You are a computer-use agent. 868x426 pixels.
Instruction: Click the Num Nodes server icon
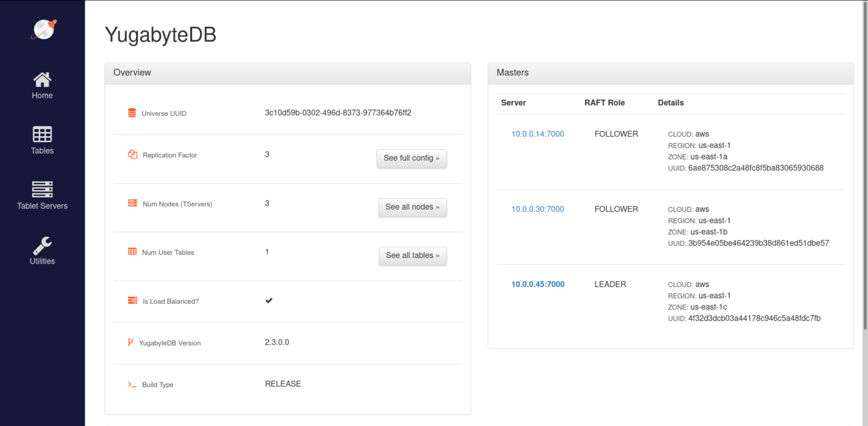133,203
